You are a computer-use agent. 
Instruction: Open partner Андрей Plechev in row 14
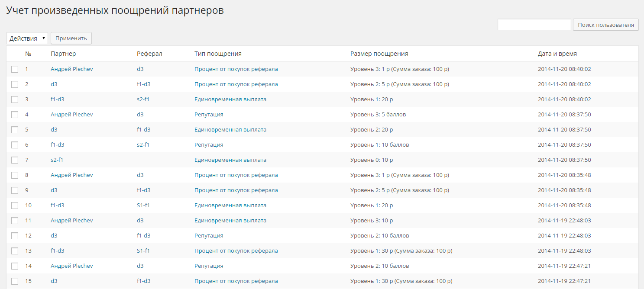tap(71, 266)
